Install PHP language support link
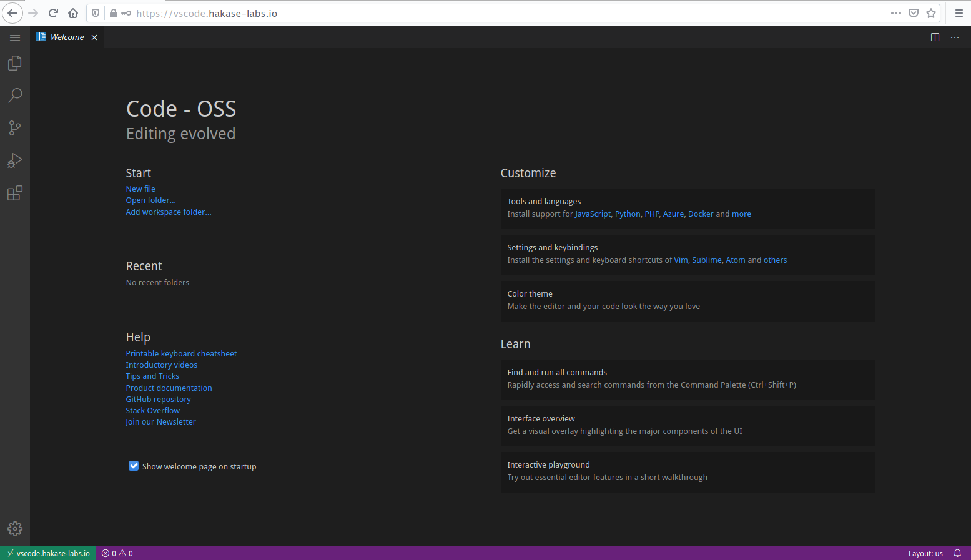The height and width of the screenshot is (560, 971). [652, 214]
